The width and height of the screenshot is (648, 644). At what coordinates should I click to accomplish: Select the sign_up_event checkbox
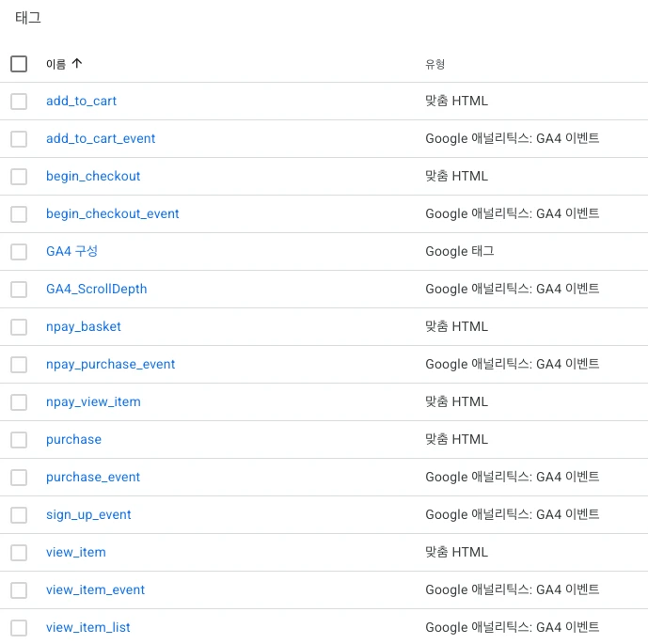(19, 514)
